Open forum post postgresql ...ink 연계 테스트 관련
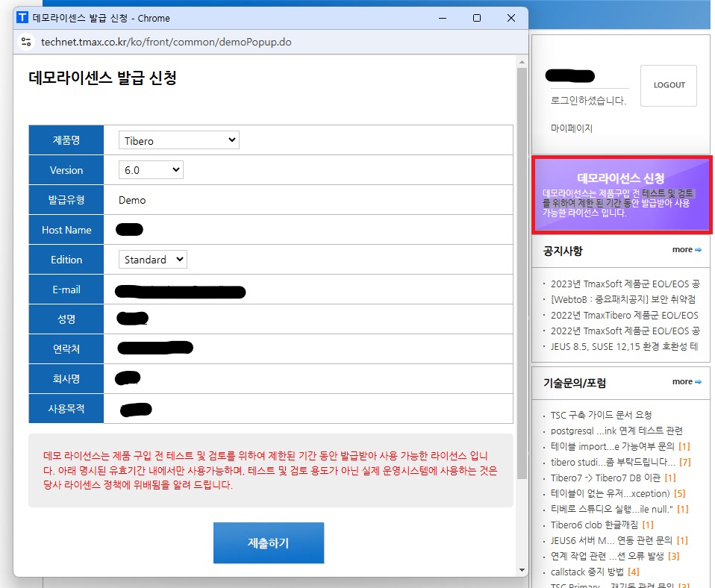Viewport: 715px width, 588px height. pyautogui.click(x=616, y=431)
